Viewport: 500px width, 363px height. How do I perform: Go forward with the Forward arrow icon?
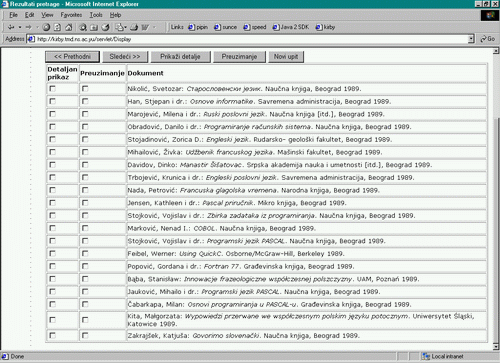(29, 27)
